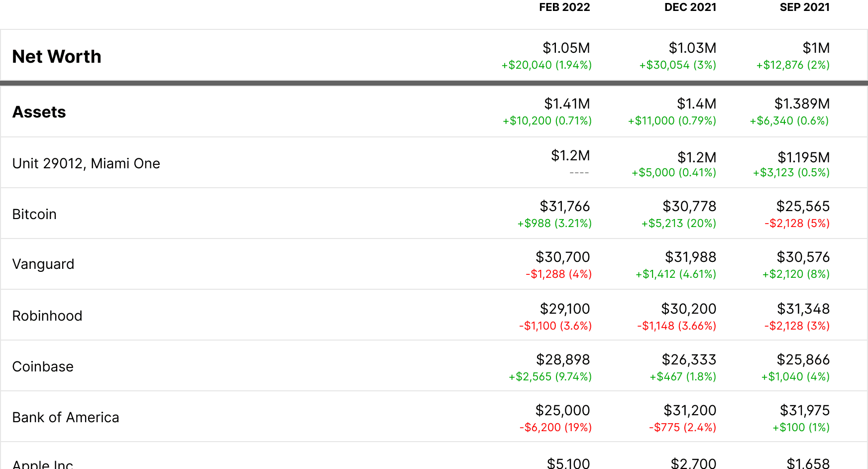Open the Coinbase account row
Viewport: 868px width, 469px height.
tap(43, 366)
